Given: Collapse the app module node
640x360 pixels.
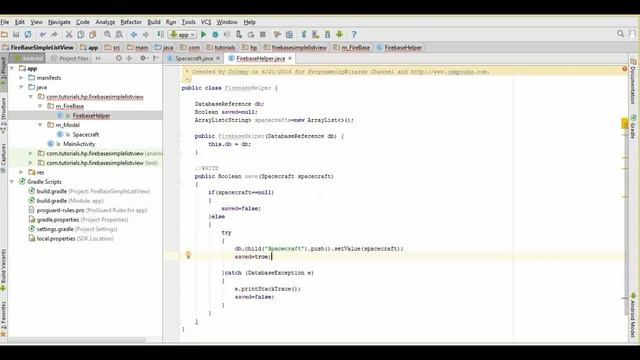Looking at the screenshot, I should point(12,68).
